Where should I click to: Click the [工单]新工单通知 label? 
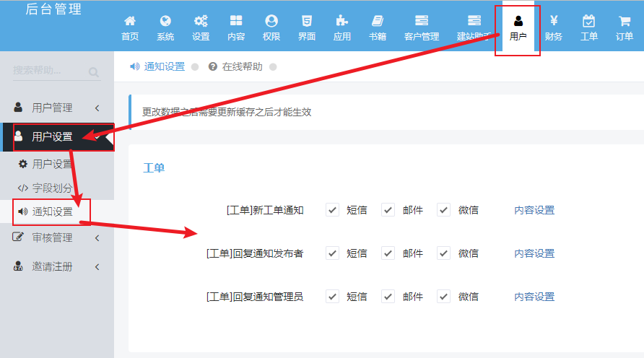coord(265,210)
